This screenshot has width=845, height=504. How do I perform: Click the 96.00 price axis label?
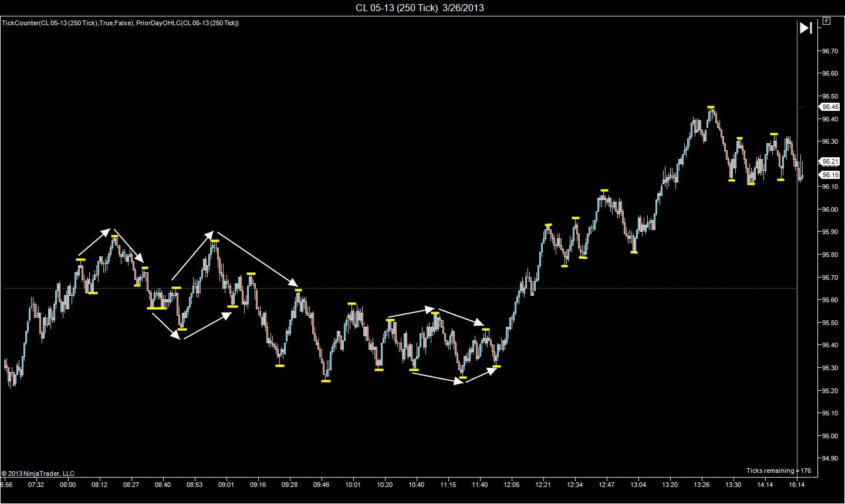[x=830, y=209]
